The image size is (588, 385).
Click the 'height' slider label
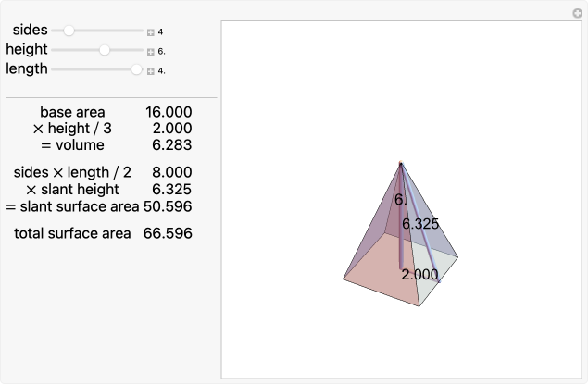(27, 50)
